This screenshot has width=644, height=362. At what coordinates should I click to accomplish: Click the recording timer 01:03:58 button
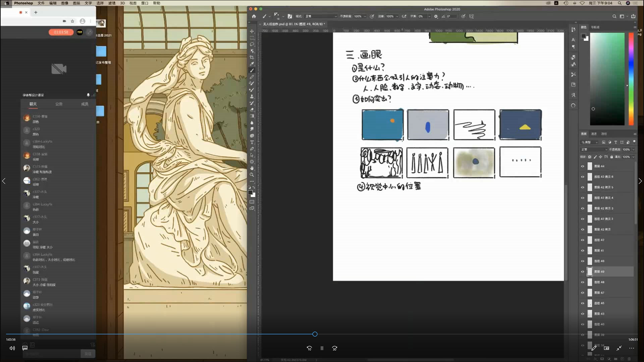coord(61,32)
